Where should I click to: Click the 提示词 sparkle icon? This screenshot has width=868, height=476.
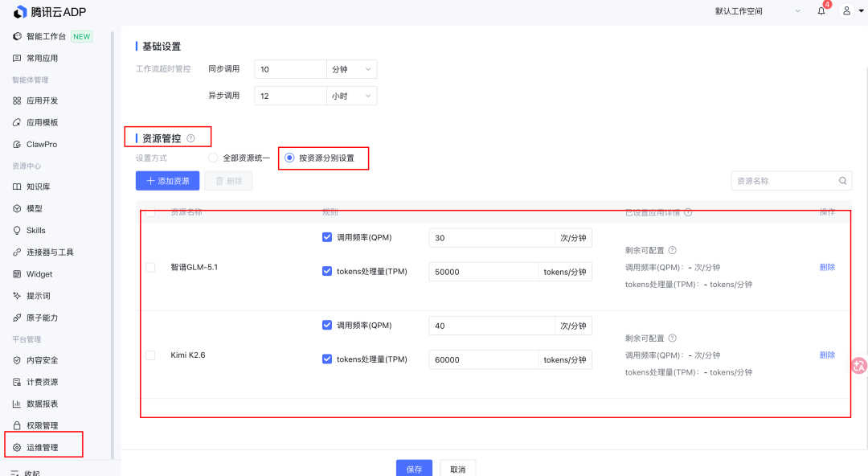17,296
